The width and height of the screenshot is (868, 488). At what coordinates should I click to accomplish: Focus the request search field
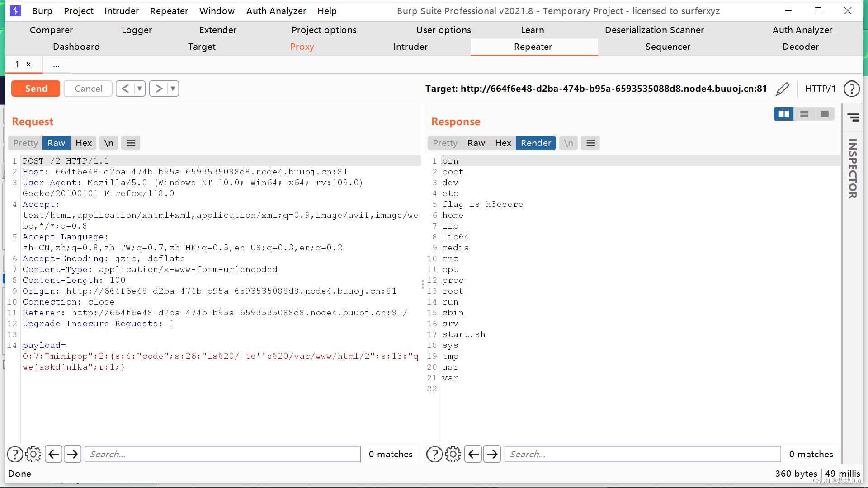tap(222, 454)
